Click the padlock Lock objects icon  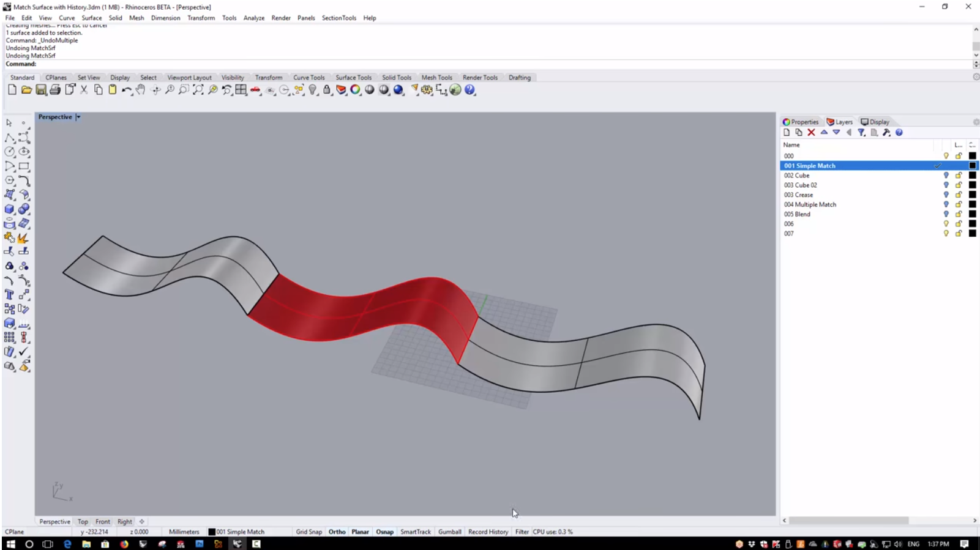327,90
